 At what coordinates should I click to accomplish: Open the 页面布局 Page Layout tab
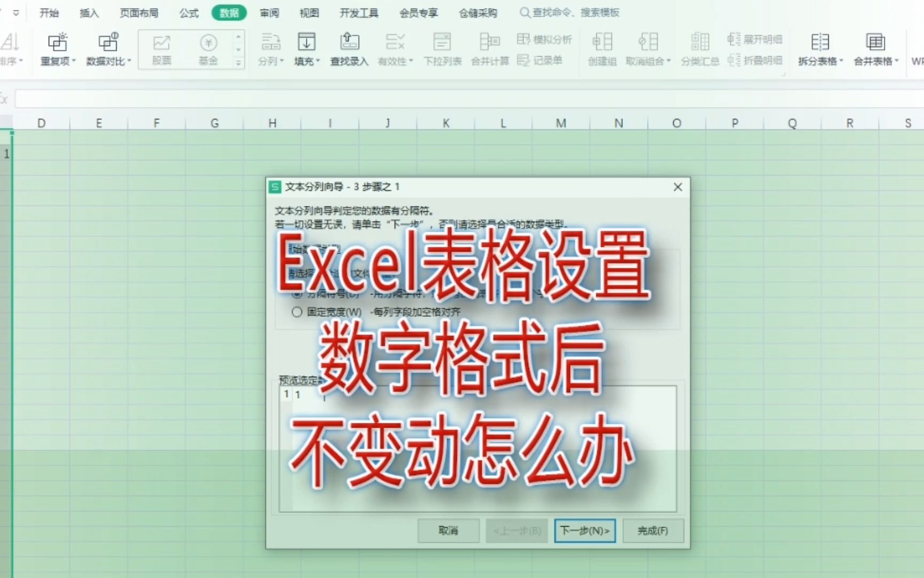(139, 13)
